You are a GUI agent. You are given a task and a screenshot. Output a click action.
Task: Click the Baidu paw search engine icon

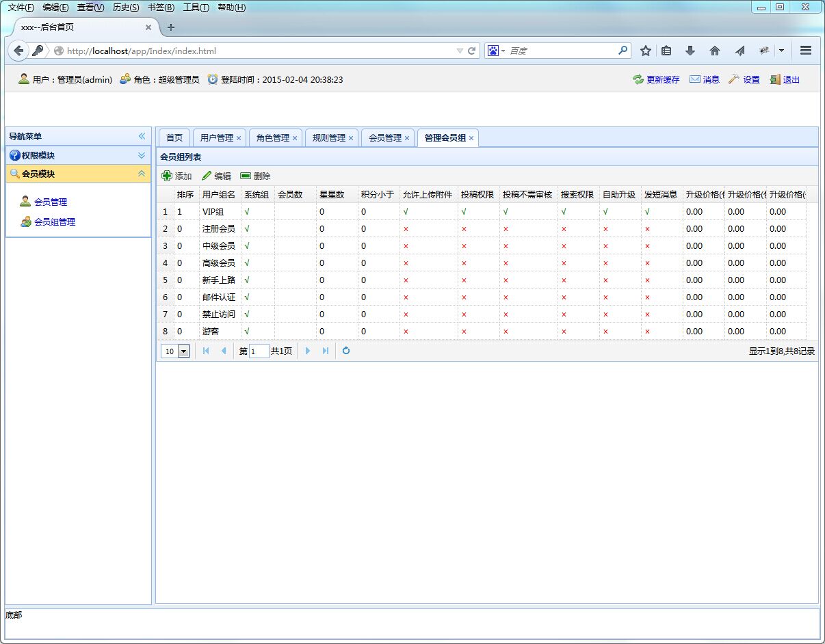click(493, 51)
